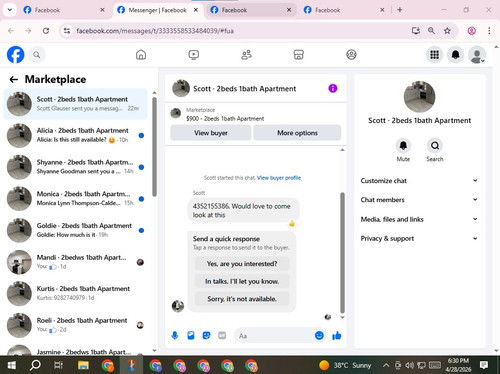500x374 pixels.
Task: Attach a file with the image icon
Action: pos(191,335)
